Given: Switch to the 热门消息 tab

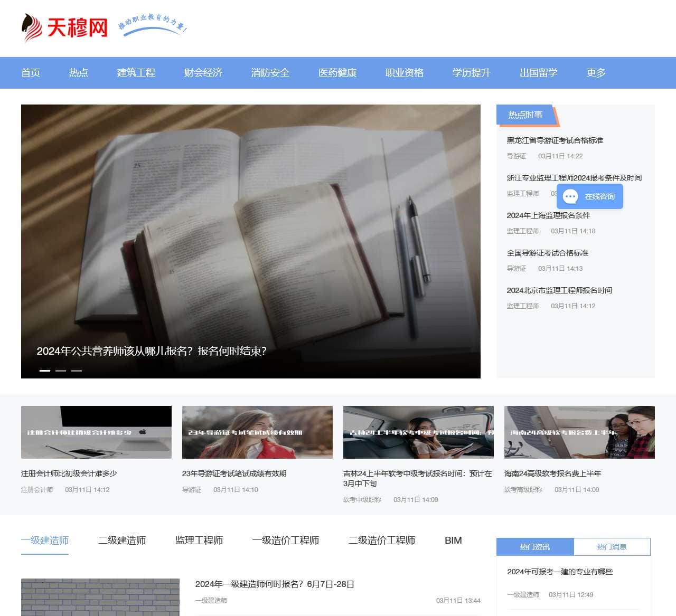Looking at the screenshot, I should (612, 547).
